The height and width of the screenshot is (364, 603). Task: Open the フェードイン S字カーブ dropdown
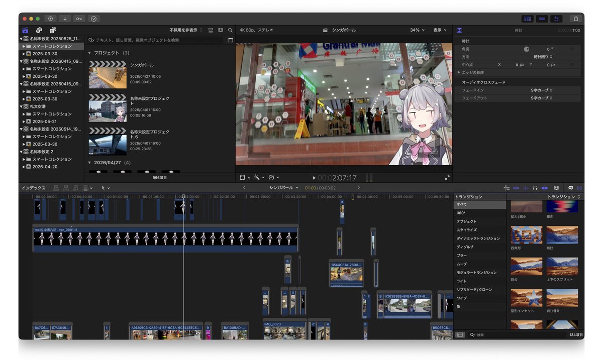coord(541,90)
